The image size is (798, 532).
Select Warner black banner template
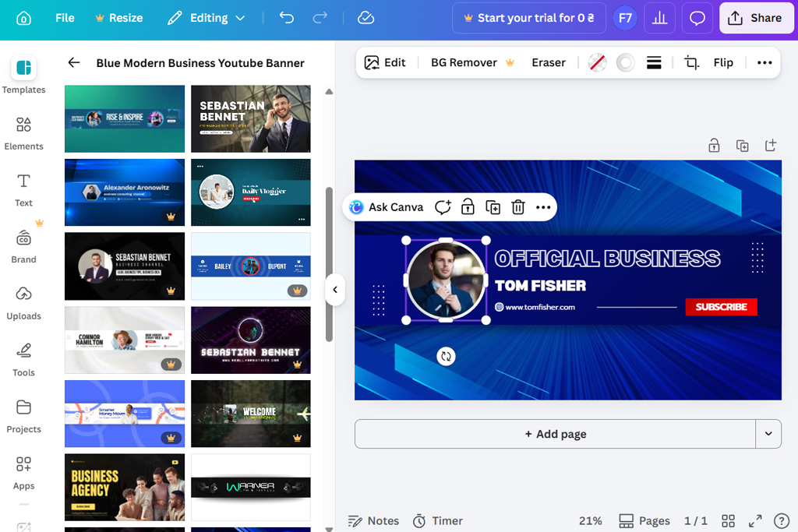click(250, 488)
